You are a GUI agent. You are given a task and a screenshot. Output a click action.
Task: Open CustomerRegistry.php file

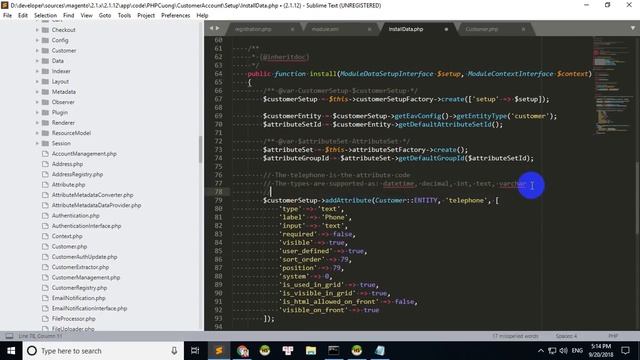(x=79, y=288)
